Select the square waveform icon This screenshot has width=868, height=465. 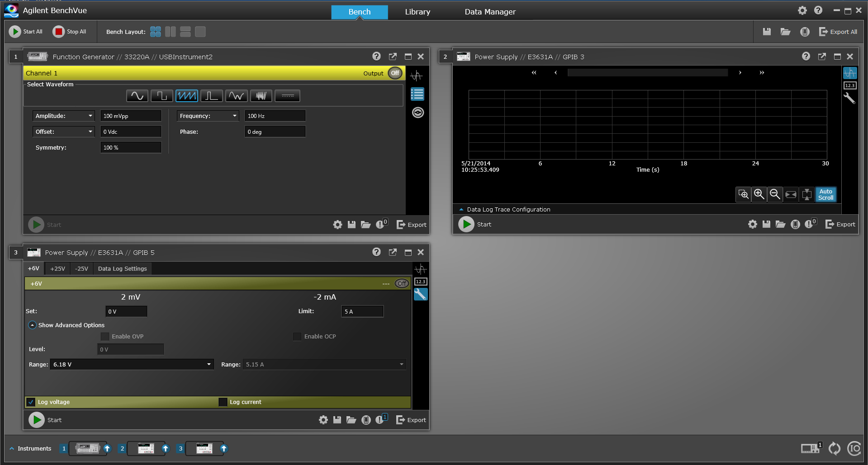point(162,96)
